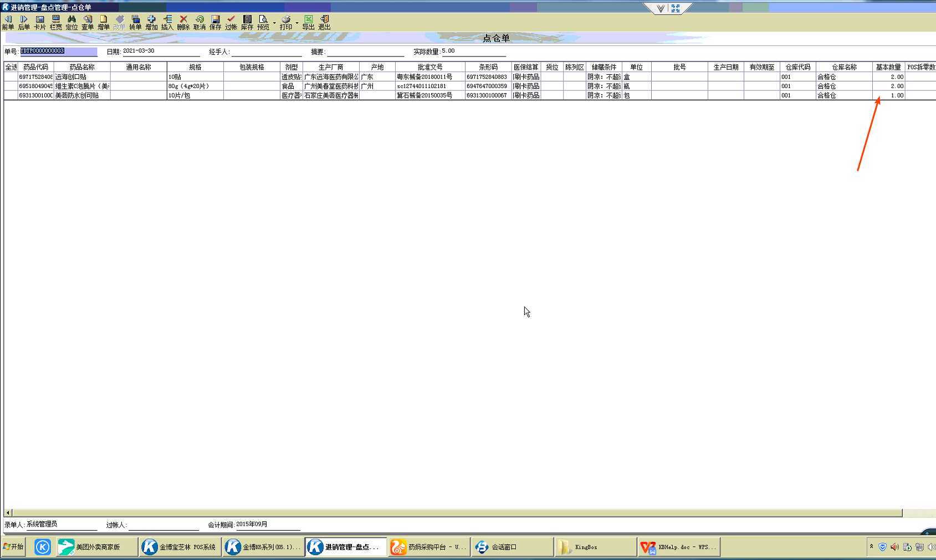Print the stock count sheet (打印)

click(x=286, y=23)
